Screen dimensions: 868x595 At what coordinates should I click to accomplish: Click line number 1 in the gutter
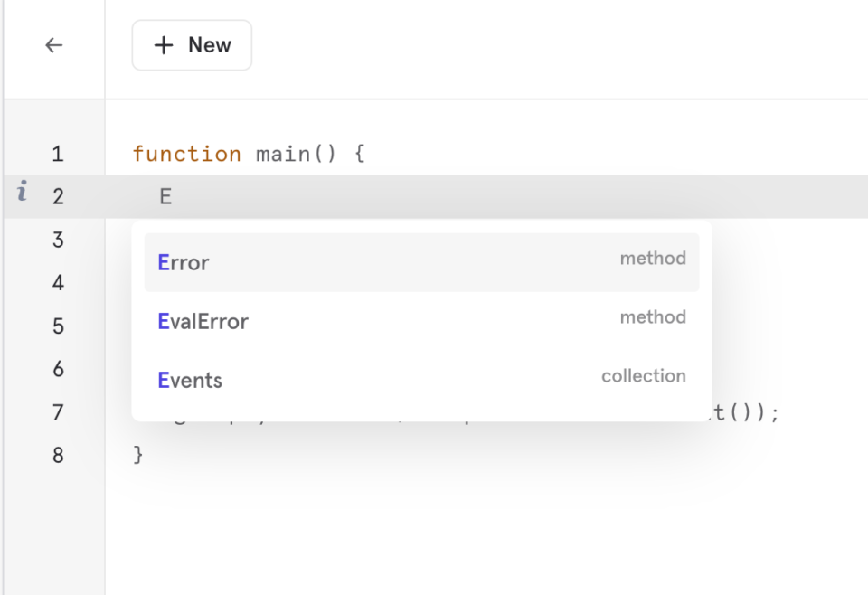click(57, 154)
